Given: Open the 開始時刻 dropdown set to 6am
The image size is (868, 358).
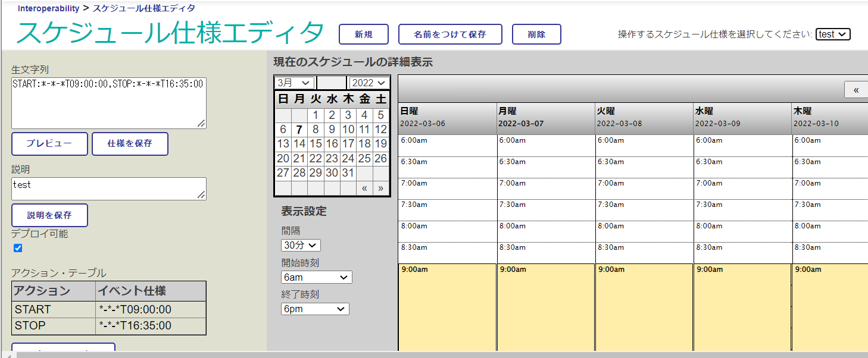Looking at the screenshot, I should [316, 277].
